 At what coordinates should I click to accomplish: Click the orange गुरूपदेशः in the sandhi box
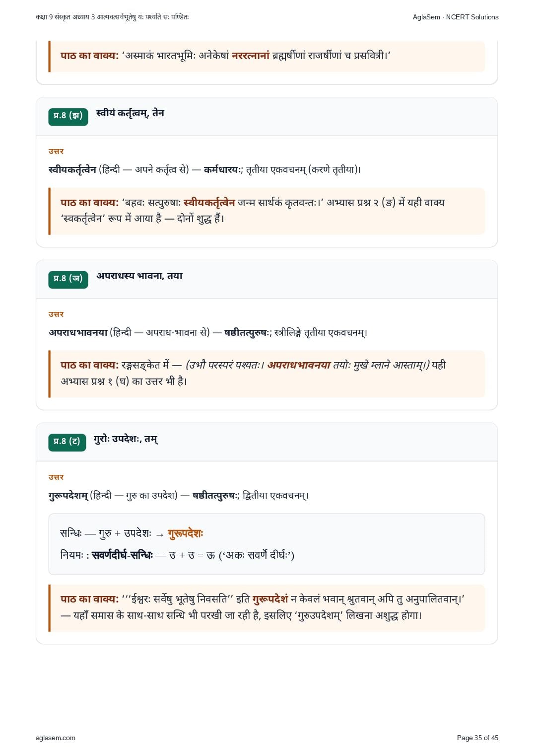186,534
